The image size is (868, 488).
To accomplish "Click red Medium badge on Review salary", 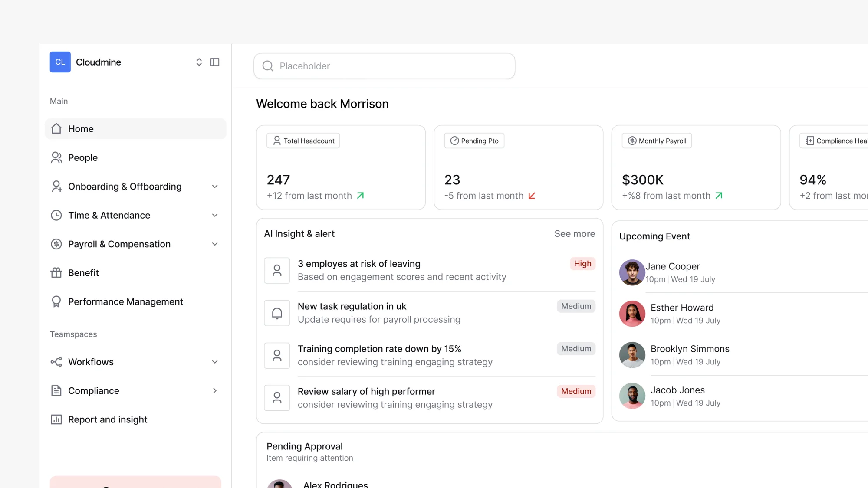I will [x=576, y=391].
